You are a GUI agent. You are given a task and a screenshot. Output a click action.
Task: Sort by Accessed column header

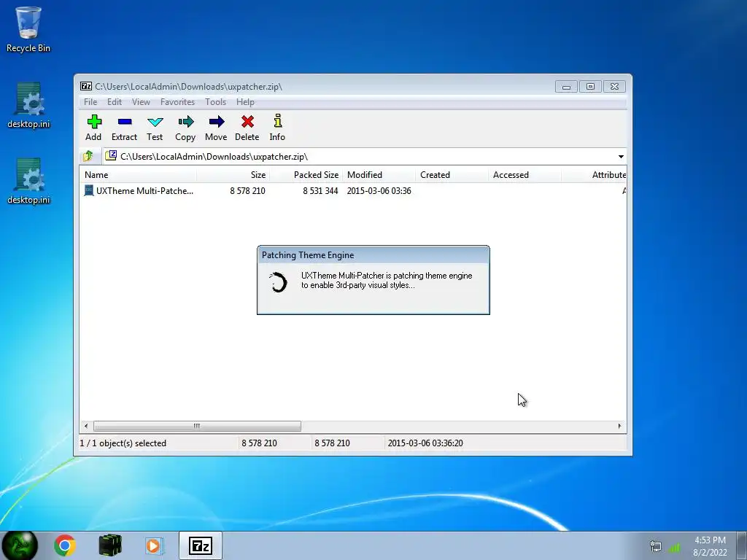525,175
